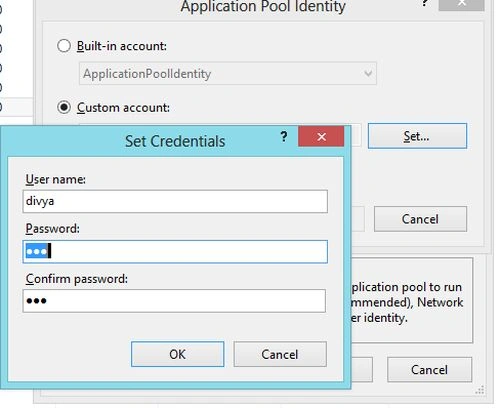Select the Built-in account radio button
Screen dimensions: 500x408
point(64,46)
